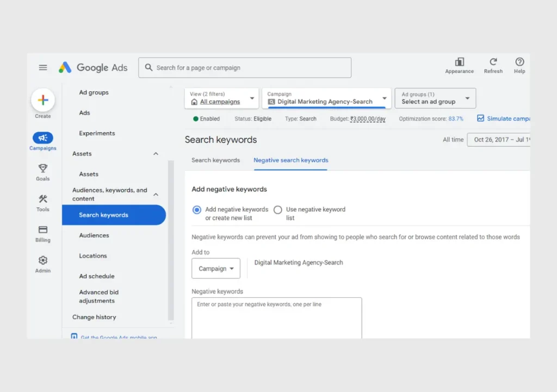The height and width of the screenshot is (392, 557).
Task: Click the home icon beside All campaigns
Action: pyautogui.click(x=194, y=102)
